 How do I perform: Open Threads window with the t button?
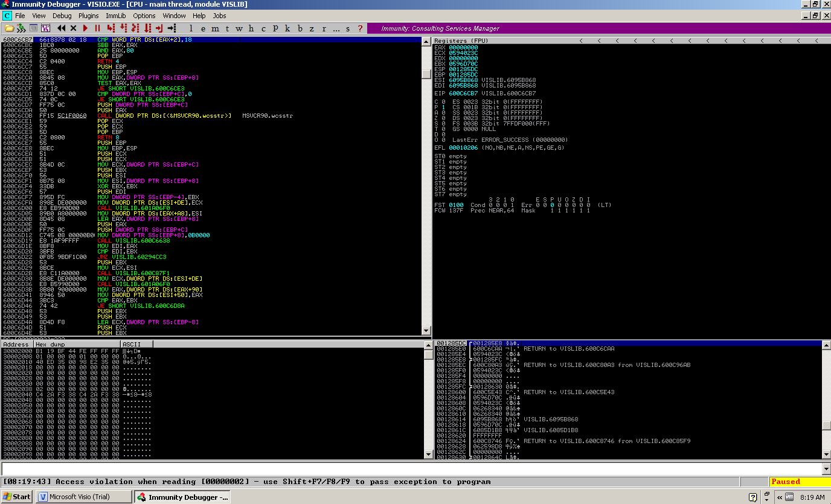pyautogui.click(x=228, y=28)
